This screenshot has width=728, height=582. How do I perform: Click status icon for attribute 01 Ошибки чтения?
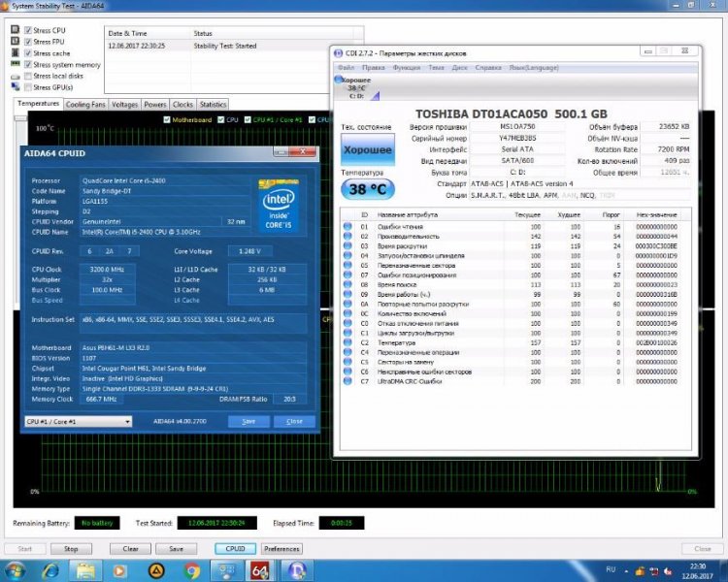347,226
